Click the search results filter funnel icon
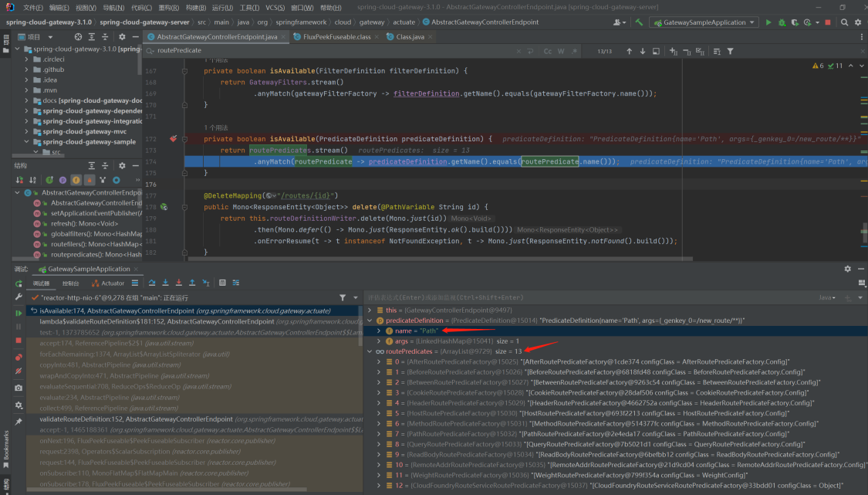 coord(730,51)
